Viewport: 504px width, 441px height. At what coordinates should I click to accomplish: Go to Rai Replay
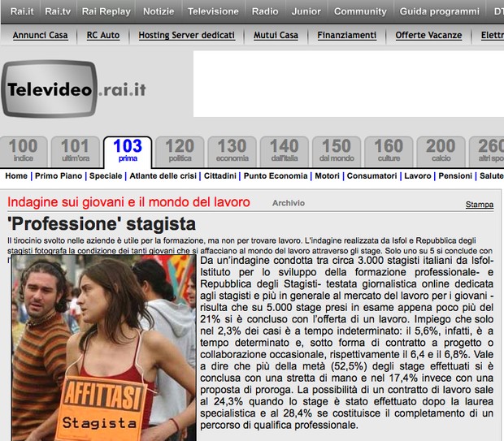coord(106,11)
